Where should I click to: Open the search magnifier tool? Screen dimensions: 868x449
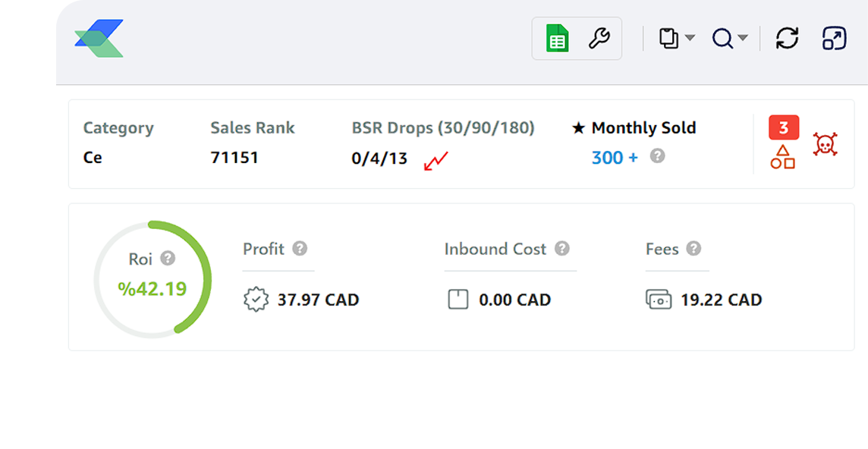coord(723,37)
